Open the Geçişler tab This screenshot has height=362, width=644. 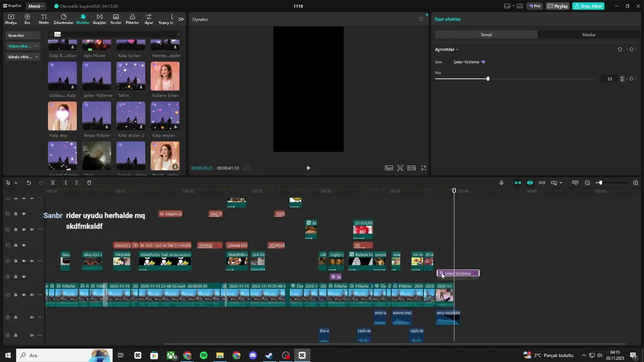(x=100, y=19)
